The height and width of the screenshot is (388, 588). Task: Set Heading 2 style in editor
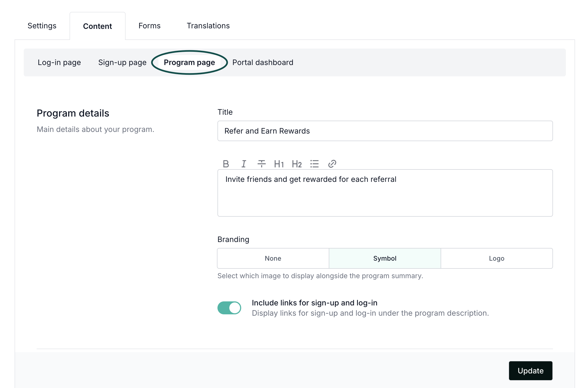tap(297, 164)
